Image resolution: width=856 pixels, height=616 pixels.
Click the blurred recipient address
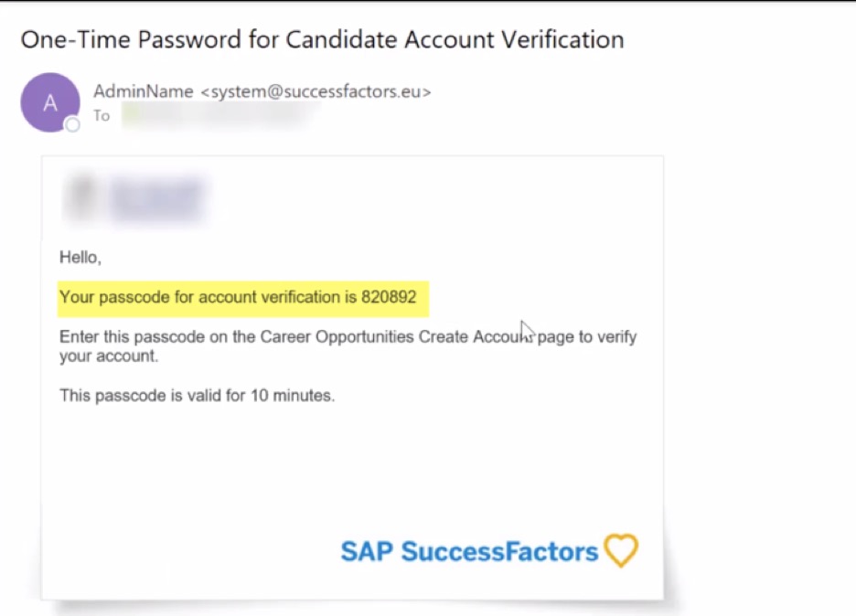click(219, 116)
